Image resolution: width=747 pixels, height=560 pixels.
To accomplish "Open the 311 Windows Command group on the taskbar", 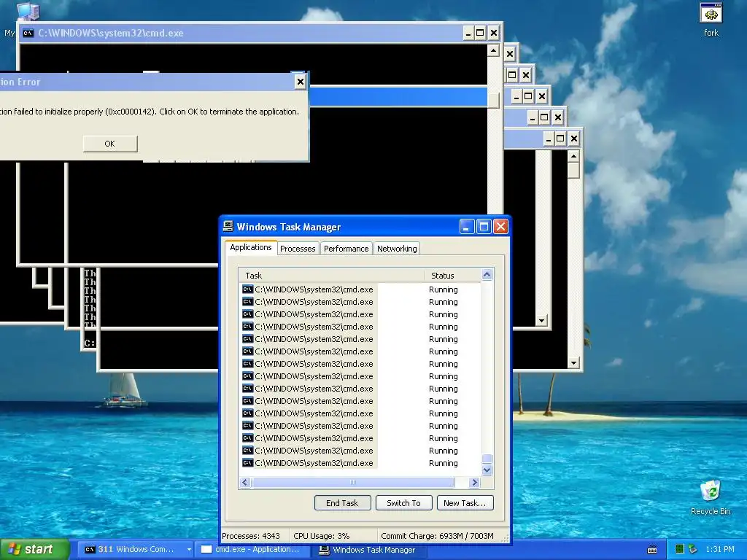I will [136, 550].
